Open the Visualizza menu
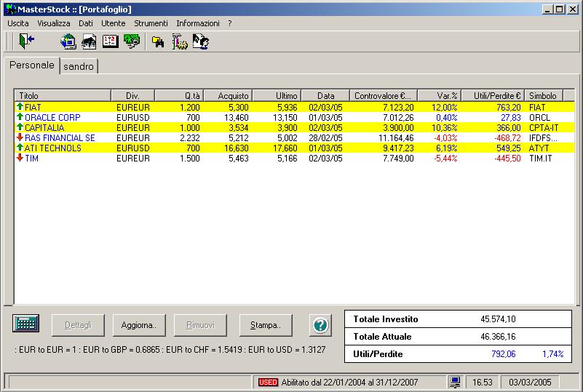Screen dimensions: 583x392 (x=54, y=23)
